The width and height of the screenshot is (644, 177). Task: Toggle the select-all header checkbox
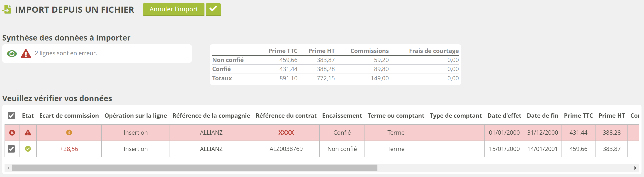(11, 116)
